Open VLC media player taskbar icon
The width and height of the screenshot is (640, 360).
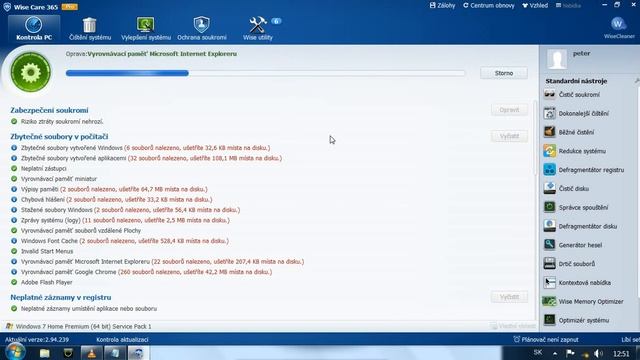pos(91,353)
